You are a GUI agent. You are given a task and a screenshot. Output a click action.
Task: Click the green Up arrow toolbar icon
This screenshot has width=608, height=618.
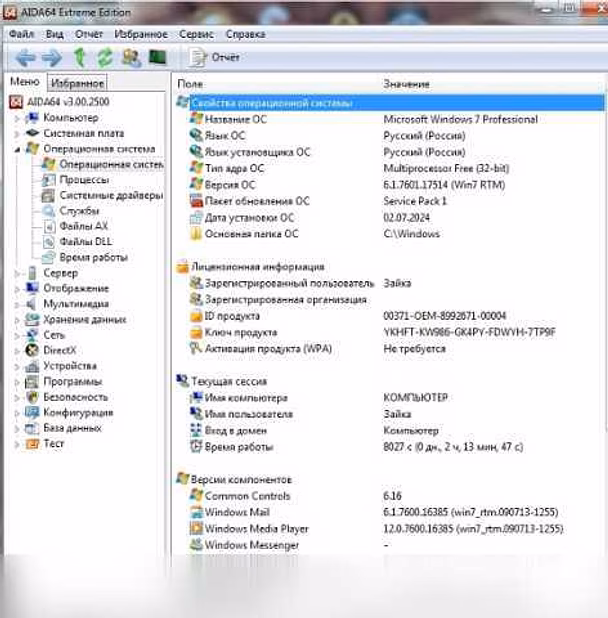80,58
